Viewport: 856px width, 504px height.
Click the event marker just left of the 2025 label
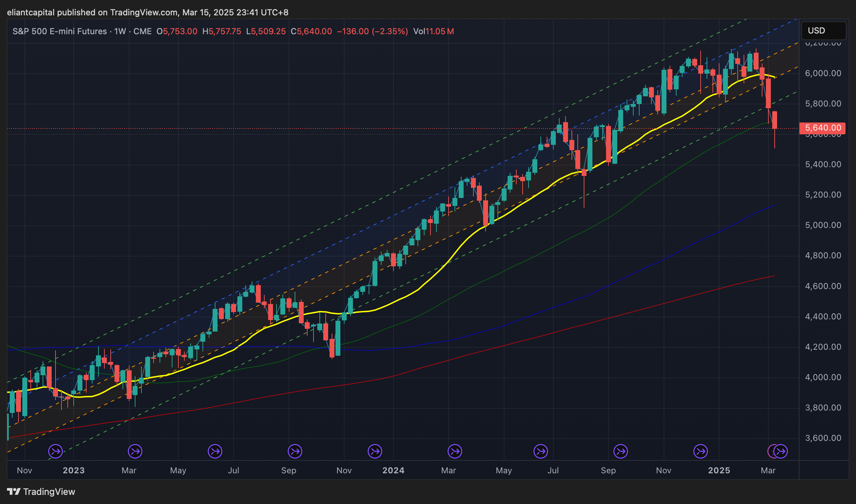tap(701, 451)
